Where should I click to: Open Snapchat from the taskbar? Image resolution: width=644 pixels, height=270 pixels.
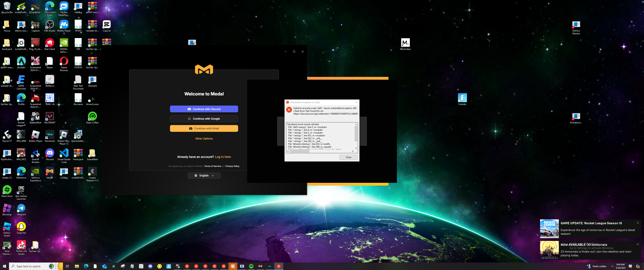pyautogui.click(x=159, y=266)
